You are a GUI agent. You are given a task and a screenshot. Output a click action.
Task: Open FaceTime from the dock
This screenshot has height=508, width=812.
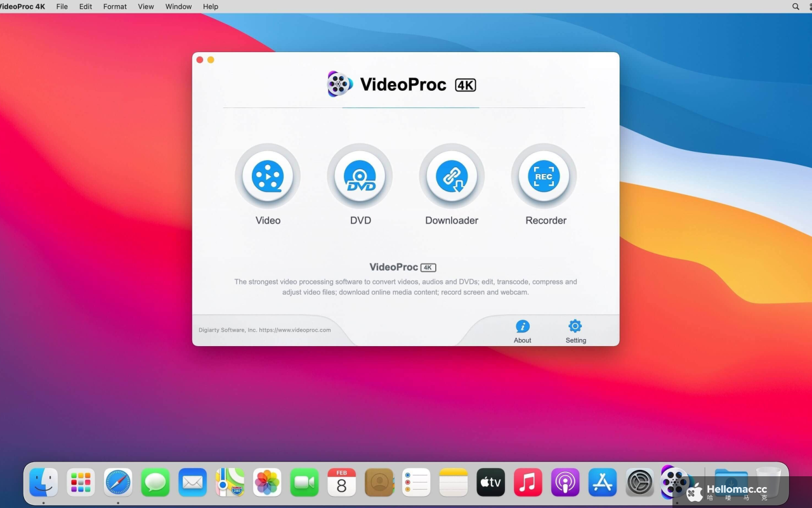click(304, 483)
